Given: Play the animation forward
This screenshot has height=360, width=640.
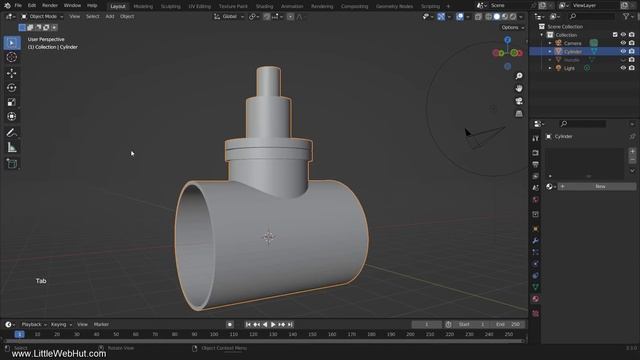Looking at the screenshot, I should pyautogui.click(x=273, y=324).
